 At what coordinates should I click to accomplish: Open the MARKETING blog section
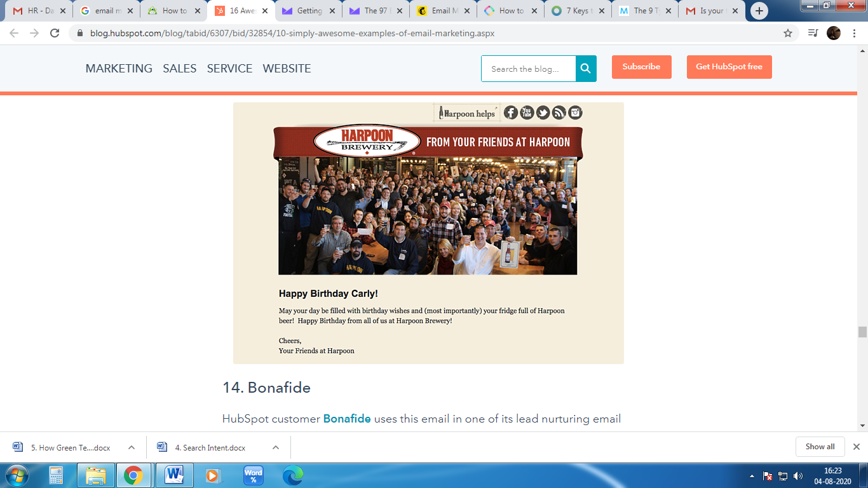[x=119, y=69]
